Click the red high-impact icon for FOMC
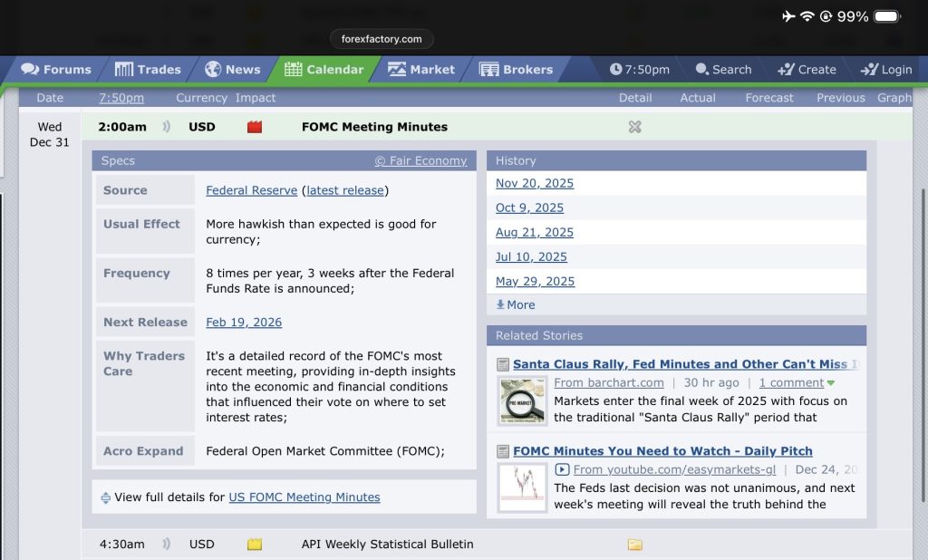928x560 pixels. (x=254, y=127)
